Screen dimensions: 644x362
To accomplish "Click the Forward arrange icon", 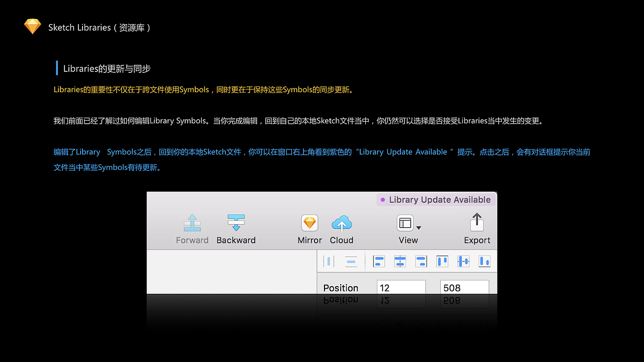I will tap(192, 223).
